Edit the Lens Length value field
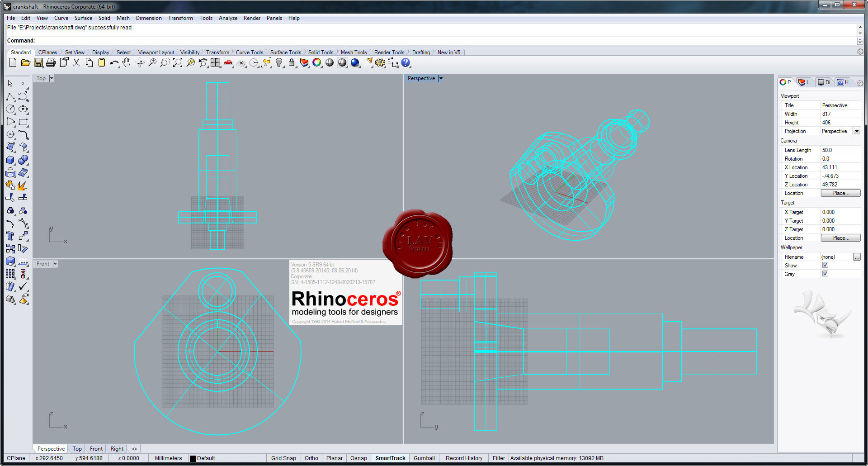The image size is (868, 466). click(x=840, y=150)
